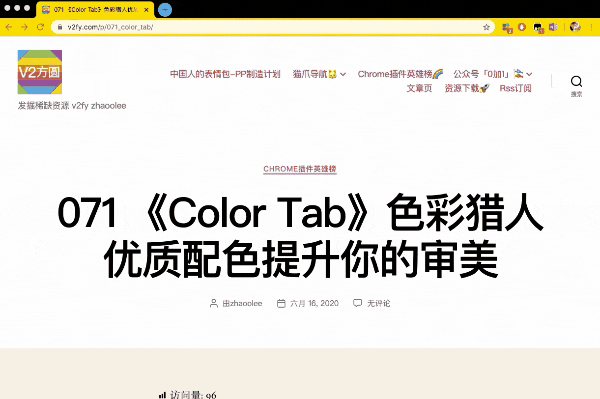Viewport: 600px width, 399px height.
Task: Open the multicolor extension icon beside the star
Action: point(507,28)
